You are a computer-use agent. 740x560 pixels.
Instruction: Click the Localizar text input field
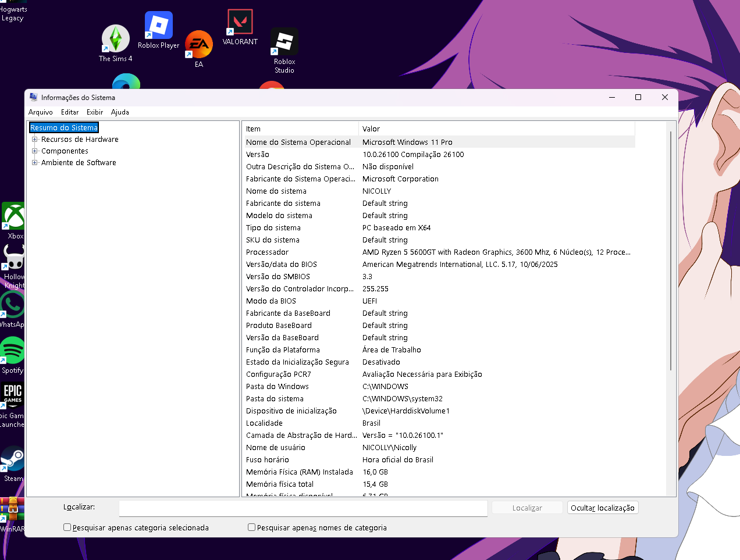coord(303,508)
